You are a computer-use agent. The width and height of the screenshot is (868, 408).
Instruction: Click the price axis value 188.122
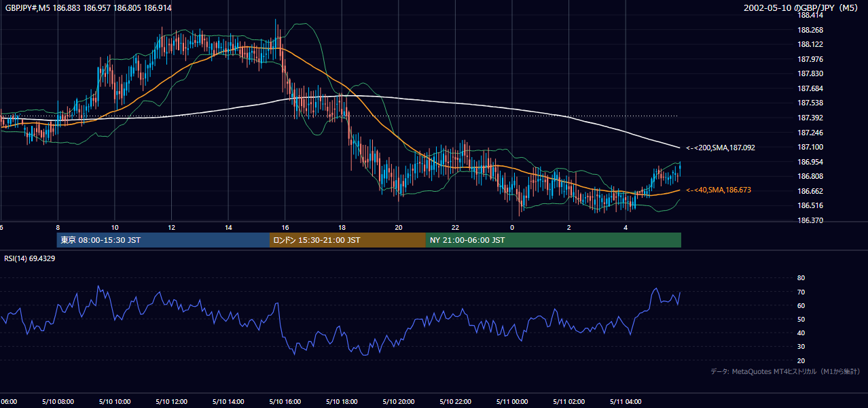pos(810,44)
